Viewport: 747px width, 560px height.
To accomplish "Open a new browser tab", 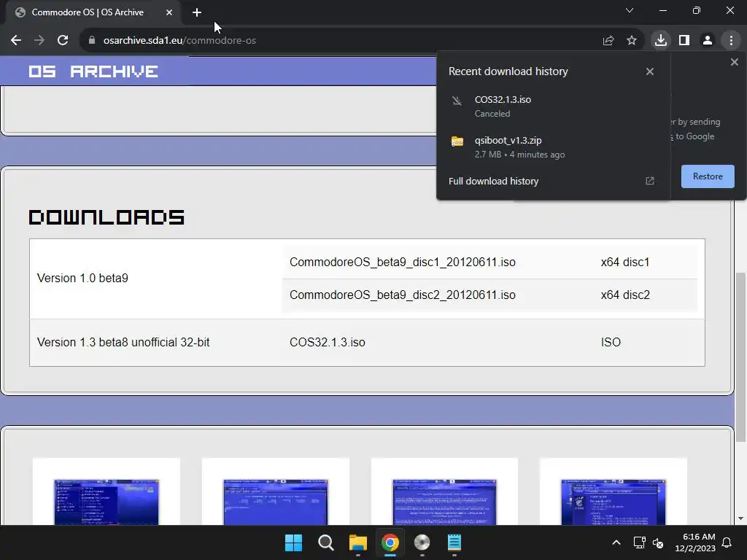I will [197, 12].
